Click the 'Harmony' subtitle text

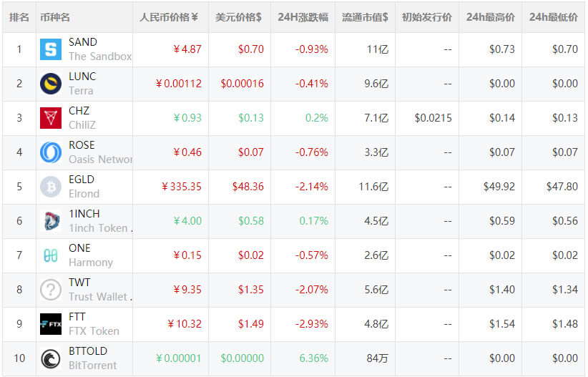click(x=91, y=263)
